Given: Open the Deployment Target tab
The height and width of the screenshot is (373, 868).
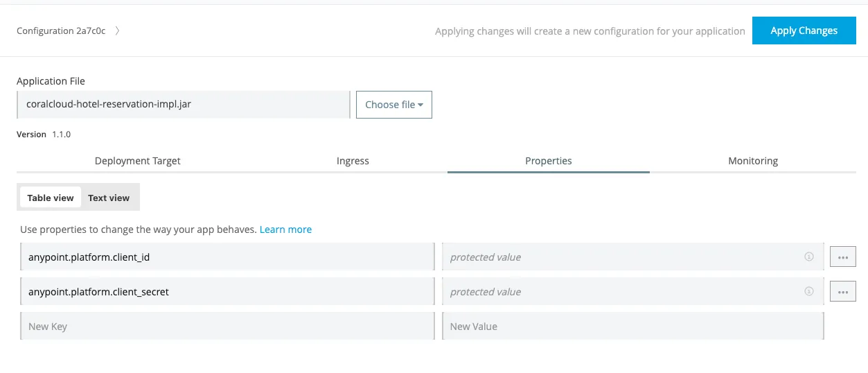Looking at the screenshot, I should pyautogui.click(x=137, y=161).
